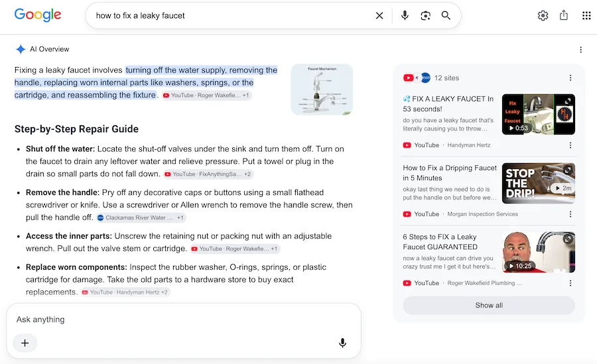The height and width of the screenshot is (364, 597).
Task: Click the AI Overview sparkle icon
Action: coord(21,49)
